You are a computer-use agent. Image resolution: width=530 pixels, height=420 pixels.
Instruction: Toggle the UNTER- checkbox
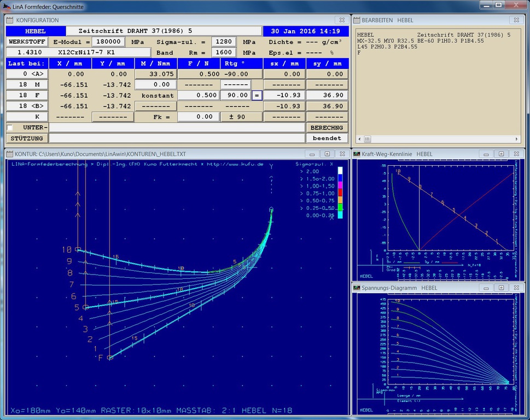10,127
